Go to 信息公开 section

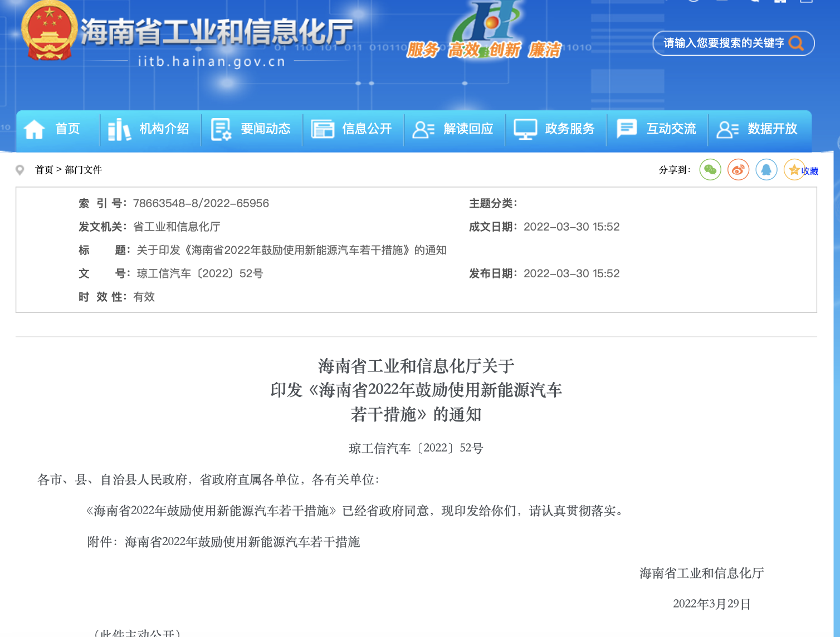(367, 129)
